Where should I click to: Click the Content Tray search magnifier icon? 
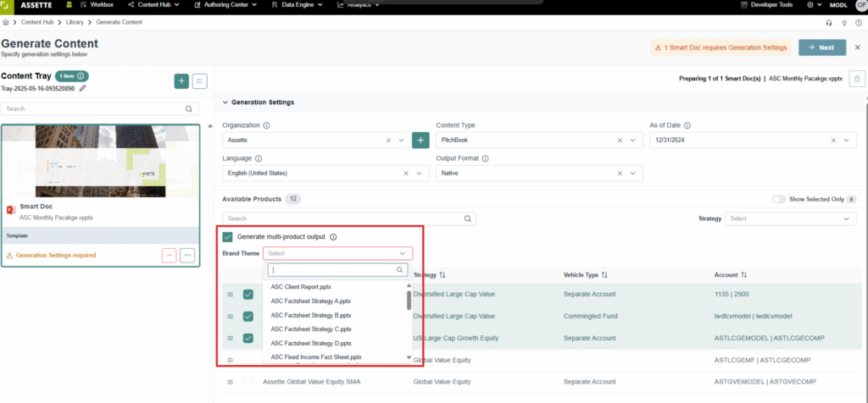(189, 109)
